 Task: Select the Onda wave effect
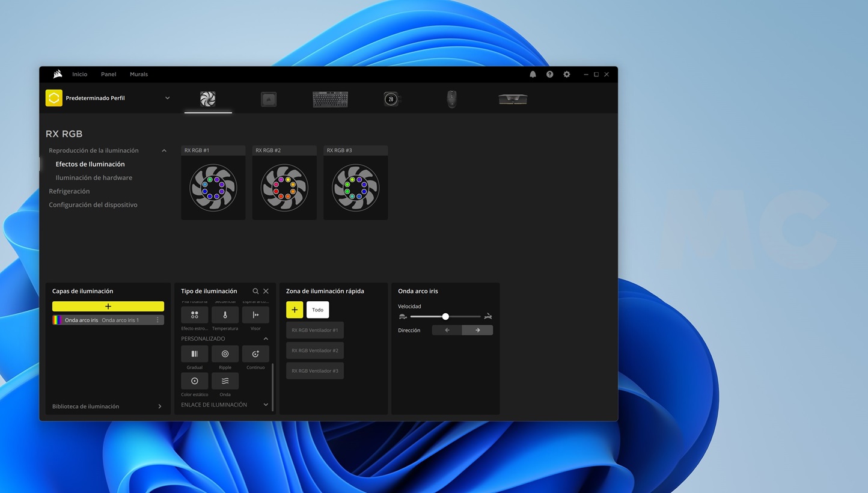coord(225,381)
